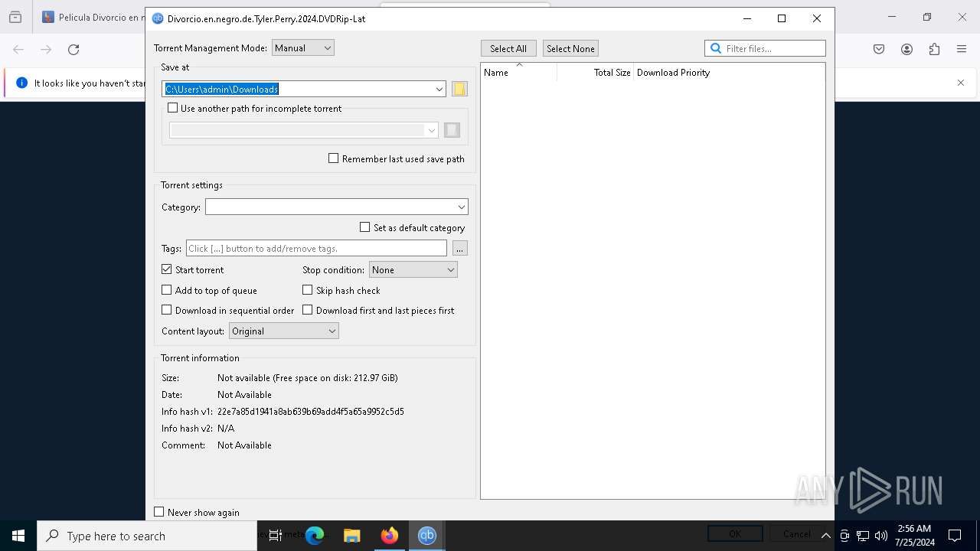
Task: Click the tags ellipsis button
Action: pyautogui.click(x=459, y=248)
